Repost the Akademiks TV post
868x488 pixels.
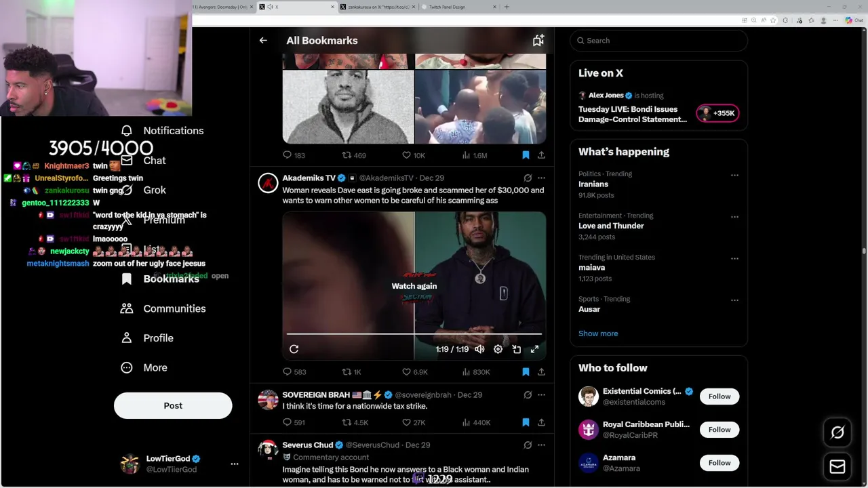pyautogui.click(x=351, y=372)
